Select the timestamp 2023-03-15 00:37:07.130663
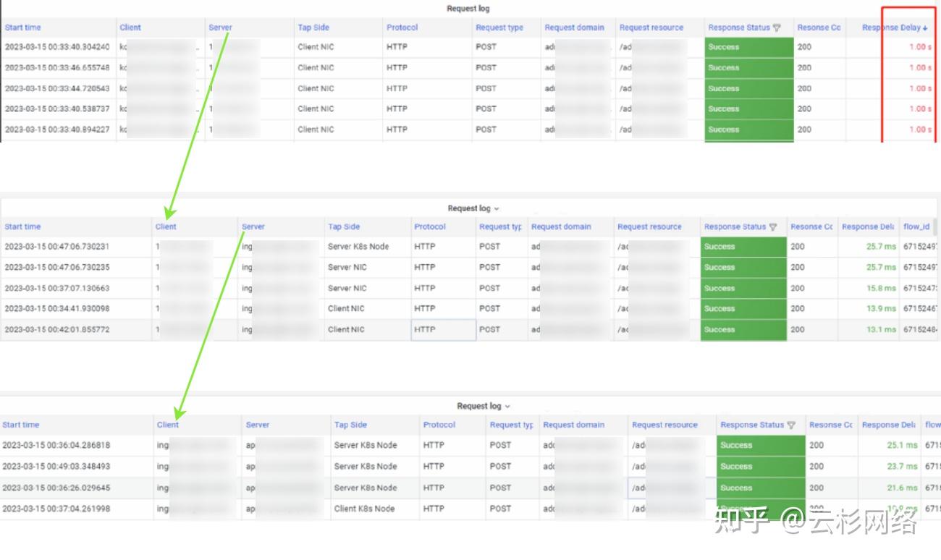941x560 pixels. coord(57,288)
